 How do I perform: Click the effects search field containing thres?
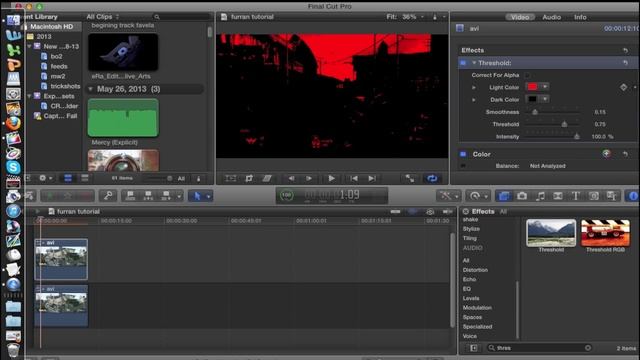[x=539, y=348]
